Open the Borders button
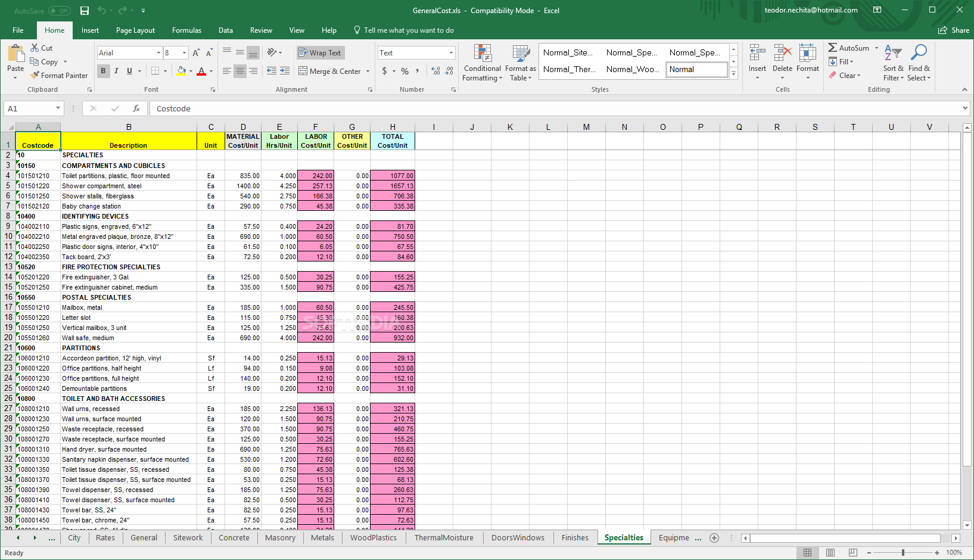The height and width of the screenshot is (560, 974). (x=155, y=71)
